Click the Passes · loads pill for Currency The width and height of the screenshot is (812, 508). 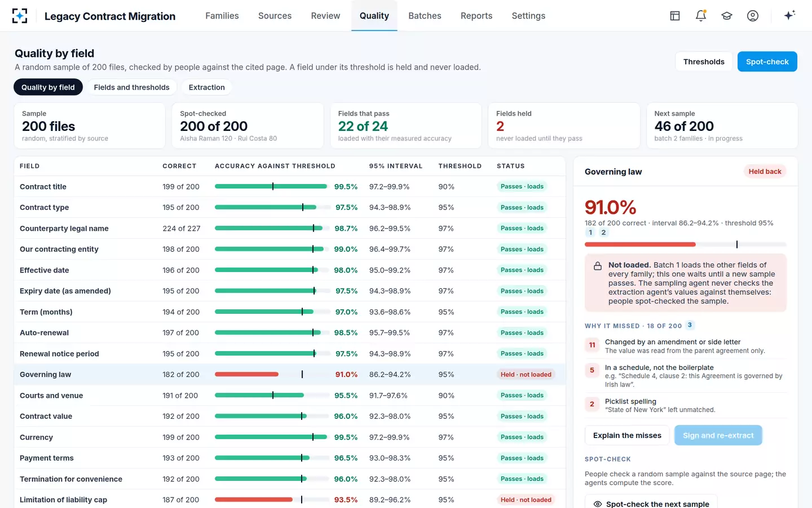(522, 437)
